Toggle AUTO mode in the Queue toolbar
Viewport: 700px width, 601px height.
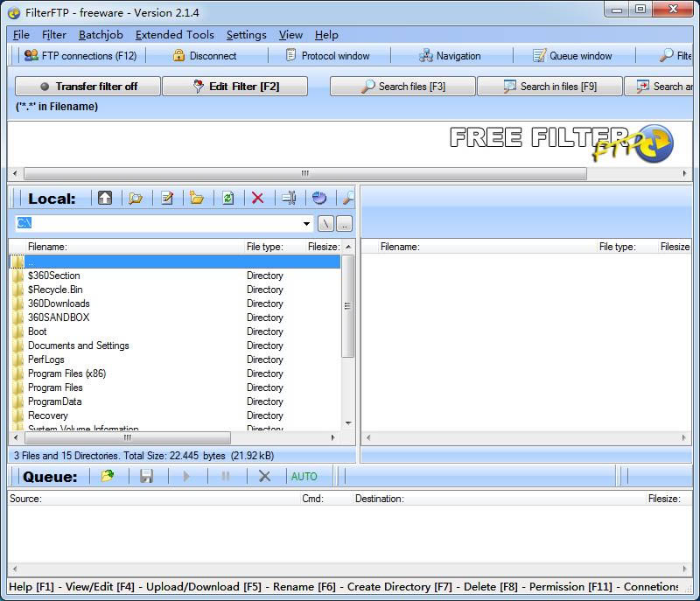(304, 476)
